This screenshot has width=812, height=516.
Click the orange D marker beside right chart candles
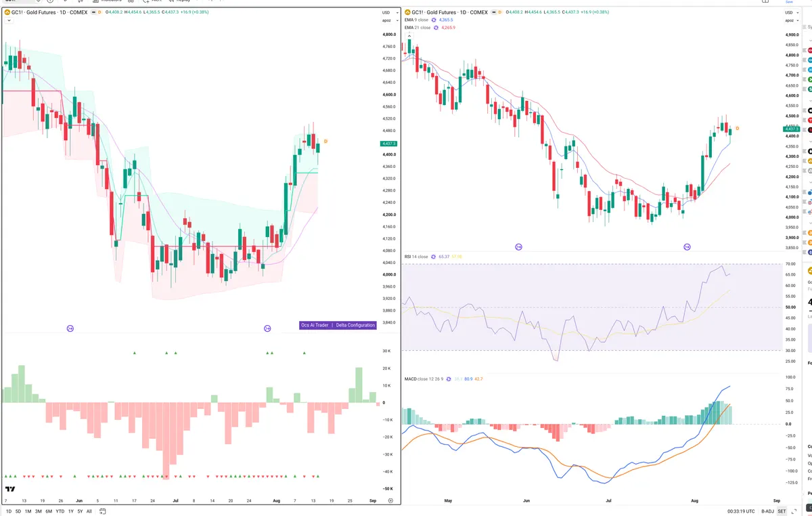(x=737, y=128)
